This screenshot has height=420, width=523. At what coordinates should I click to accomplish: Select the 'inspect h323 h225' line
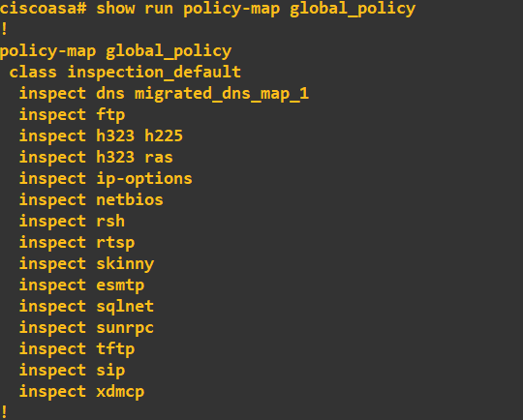[x=101, y=136]
